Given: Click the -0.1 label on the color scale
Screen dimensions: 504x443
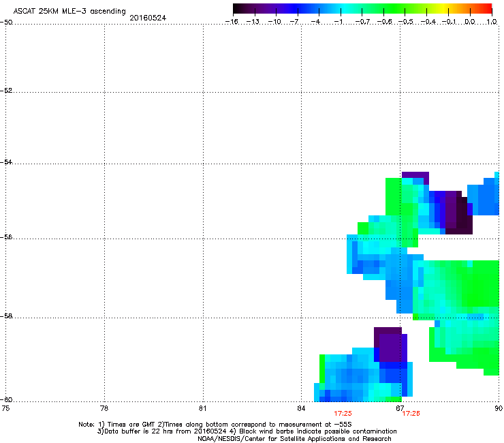Looking at the screenshot, I should (x=449, y=22).
